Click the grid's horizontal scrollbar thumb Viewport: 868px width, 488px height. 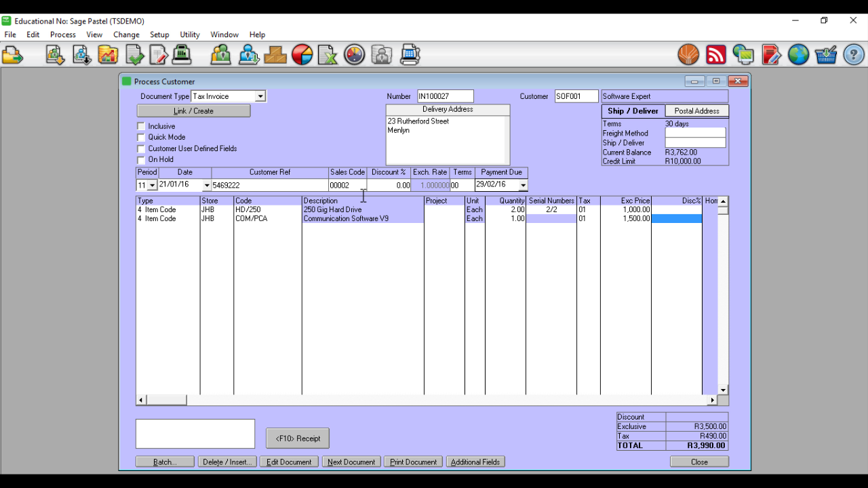click(x=166, y=401)
